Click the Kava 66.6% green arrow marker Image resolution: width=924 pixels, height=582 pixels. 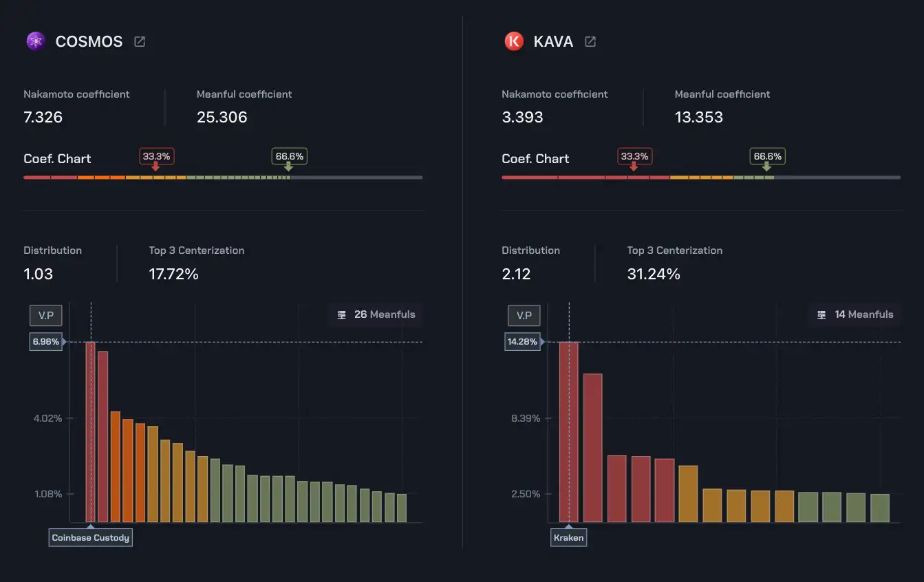[x=766, y=166]
